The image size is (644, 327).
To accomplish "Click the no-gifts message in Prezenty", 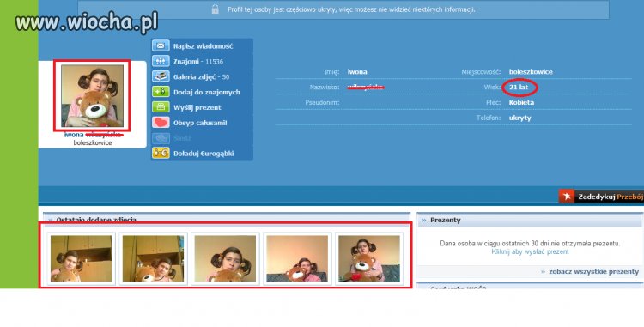I will [530, 243].
